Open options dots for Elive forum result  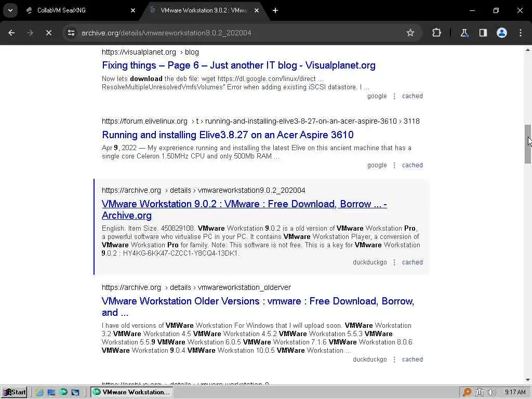coord(394,166)
